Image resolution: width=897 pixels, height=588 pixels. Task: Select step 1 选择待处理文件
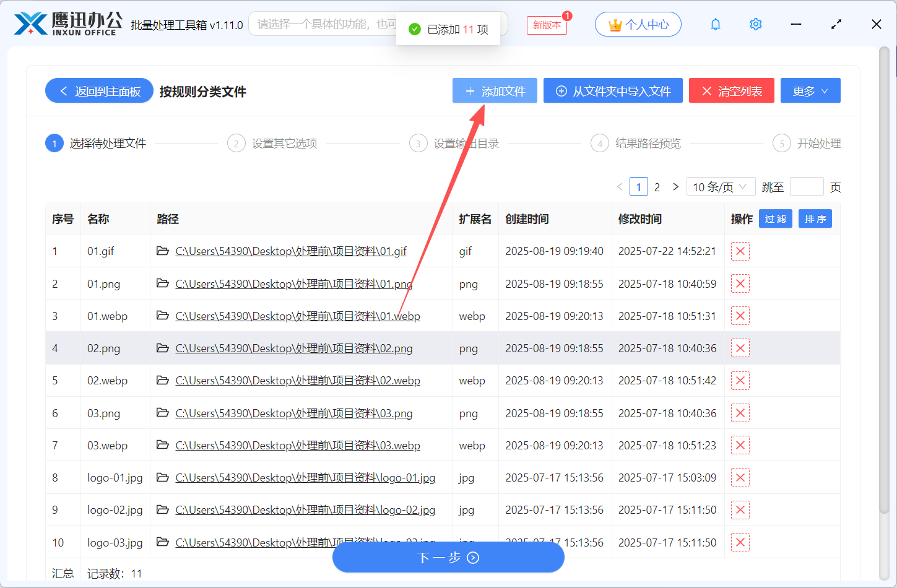click(96, 144)
